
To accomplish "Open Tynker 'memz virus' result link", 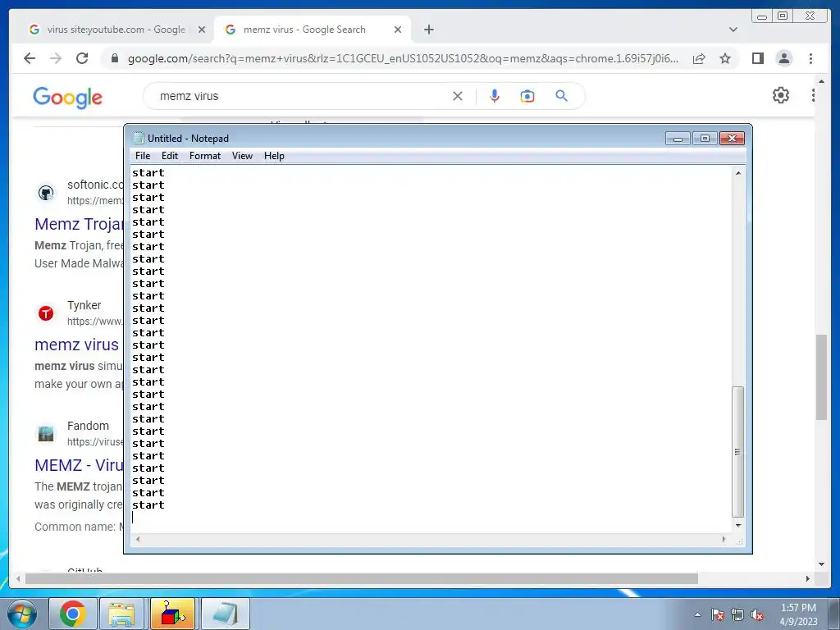I will [76, 345].
